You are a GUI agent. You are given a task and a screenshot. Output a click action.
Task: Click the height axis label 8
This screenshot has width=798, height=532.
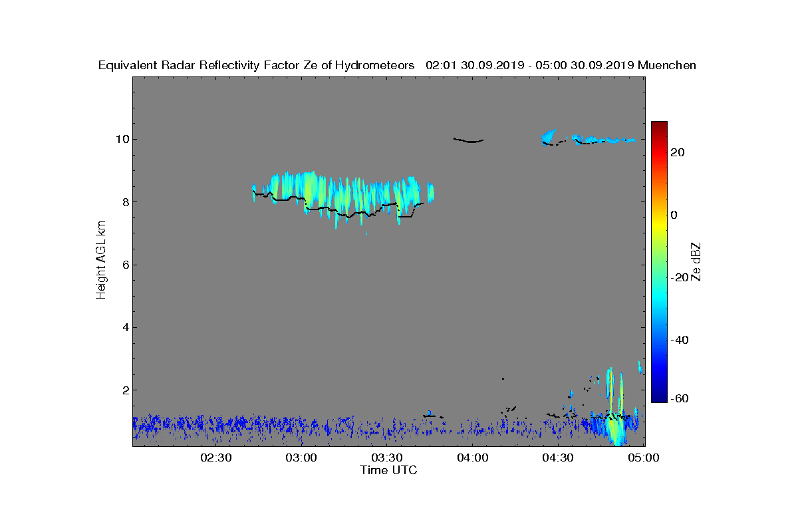pyautogui.click(x=124, y=201)
